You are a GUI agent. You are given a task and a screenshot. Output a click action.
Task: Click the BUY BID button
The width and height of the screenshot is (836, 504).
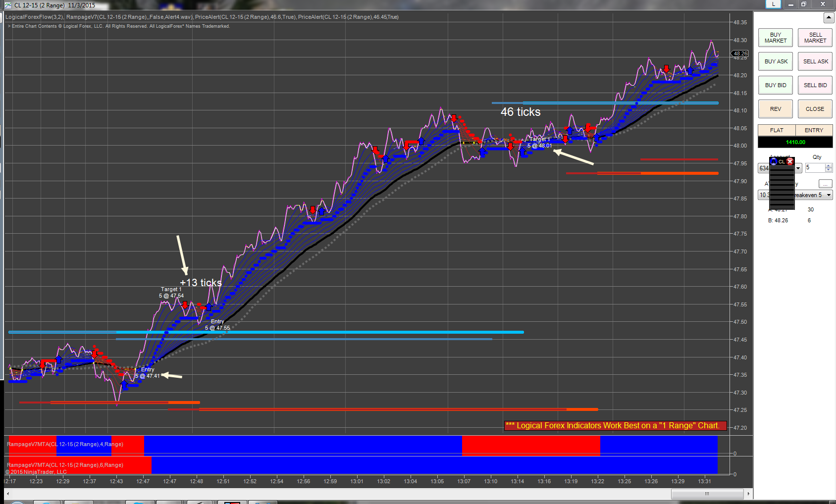[x=776, y=85]
